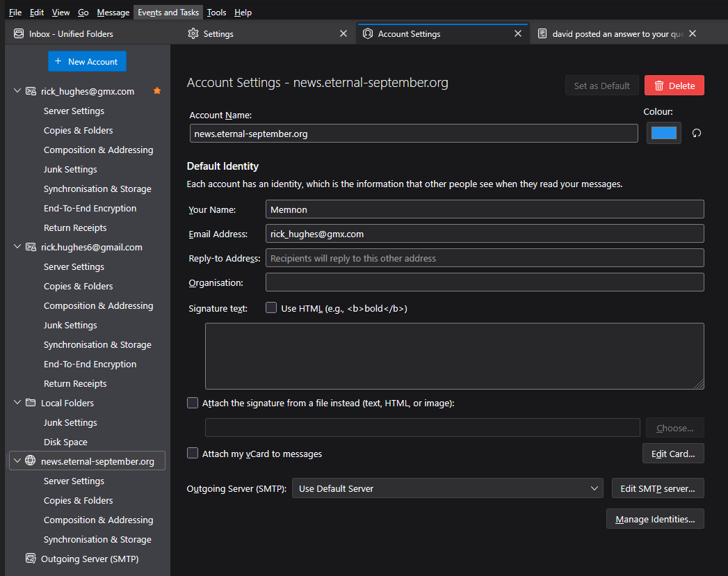
Task: Tick Attach the signature from a file
Action: [x=193, y=403]
